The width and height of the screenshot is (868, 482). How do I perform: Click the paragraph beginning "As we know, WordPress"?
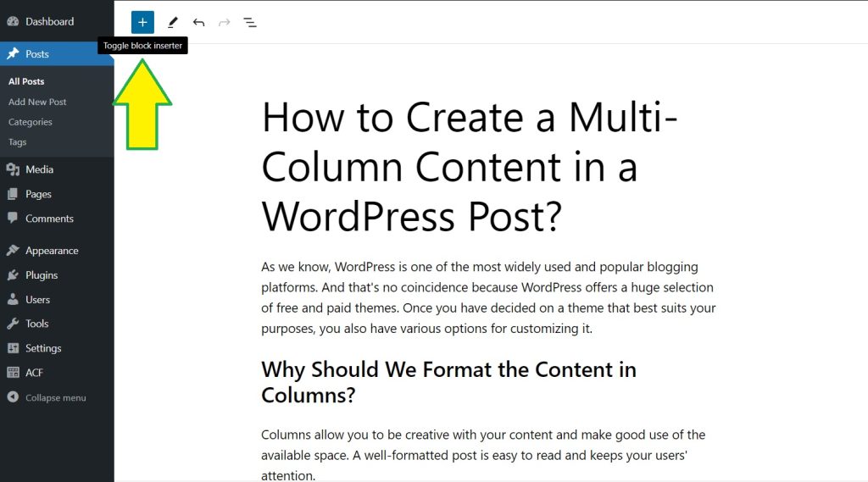click(488, 297)
